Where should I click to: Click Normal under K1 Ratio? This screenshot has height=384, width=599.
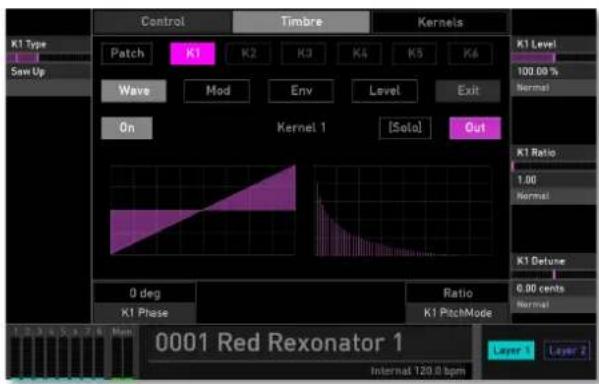533,196
